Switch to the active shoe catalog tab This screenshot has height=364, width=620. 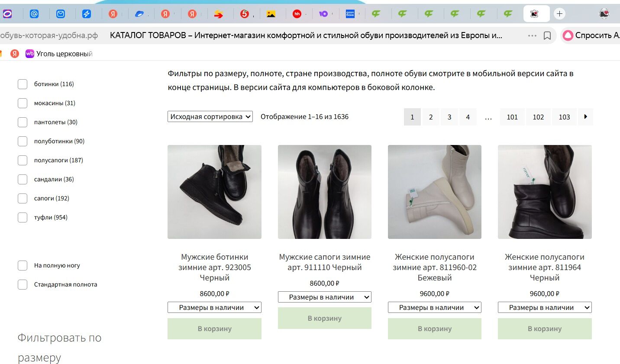536,13
